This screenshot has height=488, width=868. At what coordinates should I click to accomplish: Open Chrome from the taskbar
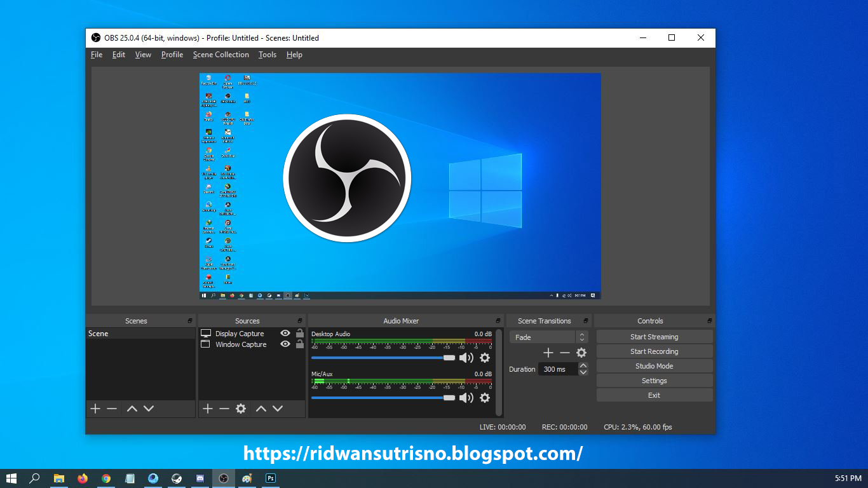(106, 478)
